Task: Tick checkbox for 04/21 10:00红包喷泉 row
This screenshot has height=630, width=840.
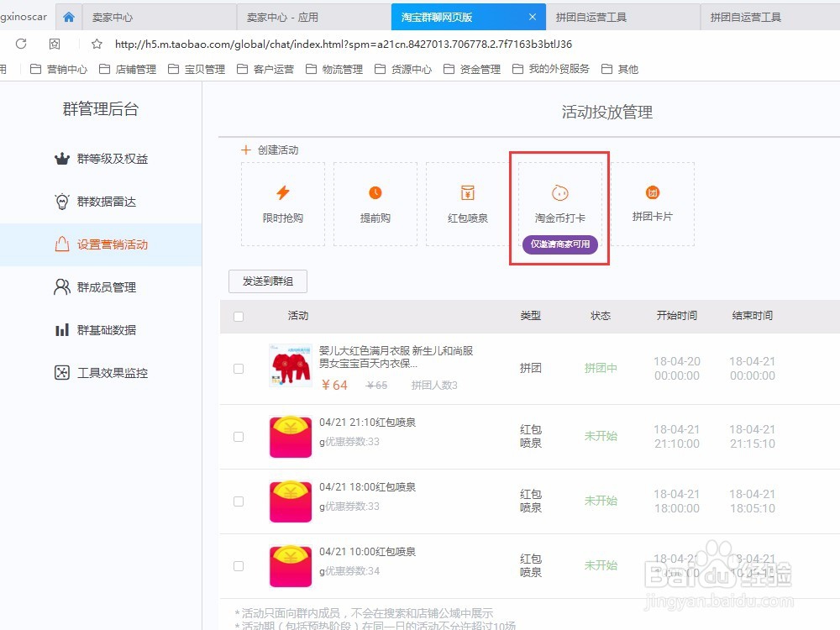Action: (x=239, y=566)
